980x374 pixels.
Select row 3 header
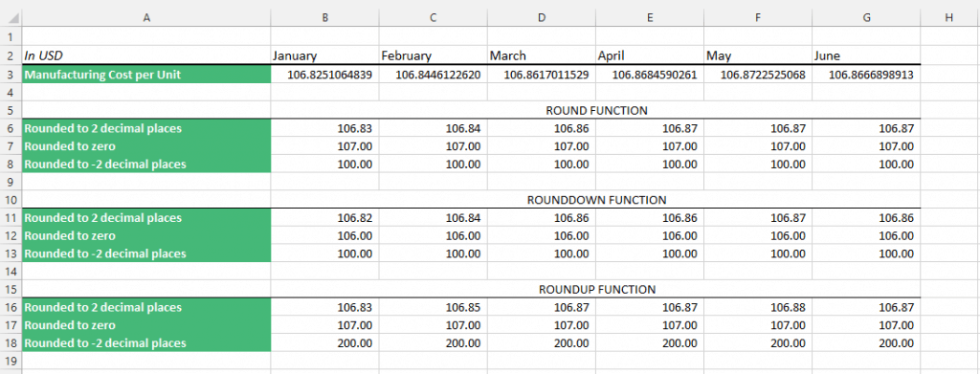11,75
